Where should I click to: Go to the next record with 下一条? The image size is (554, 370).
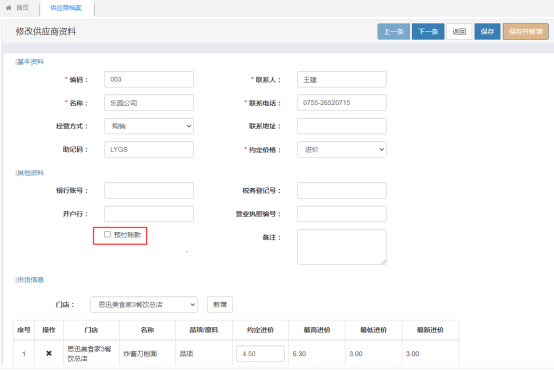428,32
